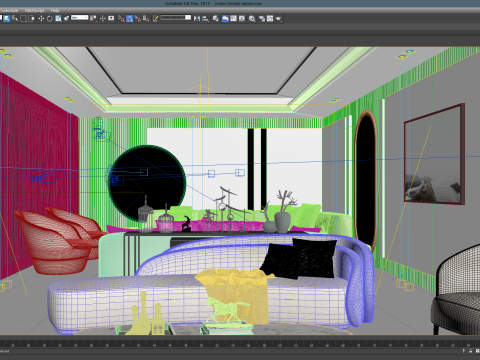This screenshot has height=360, width=480.
Task: Click the Use Pivot Point Center button
Action: 93,18
